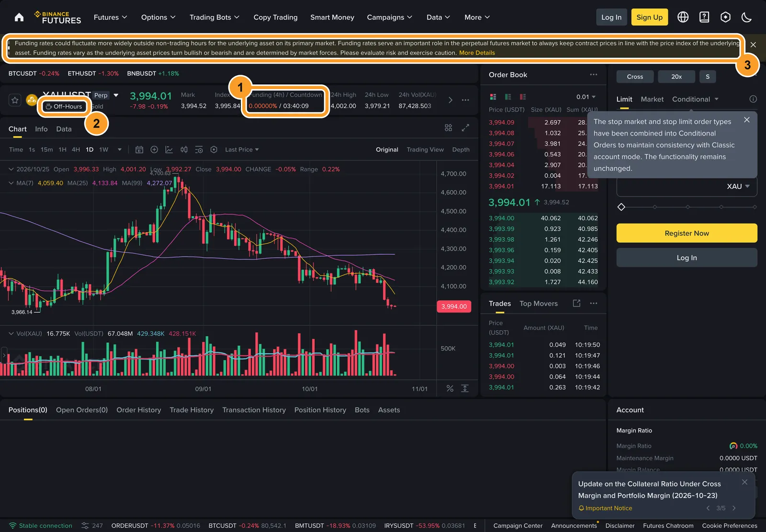Go to the home icon in header
766x532 pixels.
(19, 17)
